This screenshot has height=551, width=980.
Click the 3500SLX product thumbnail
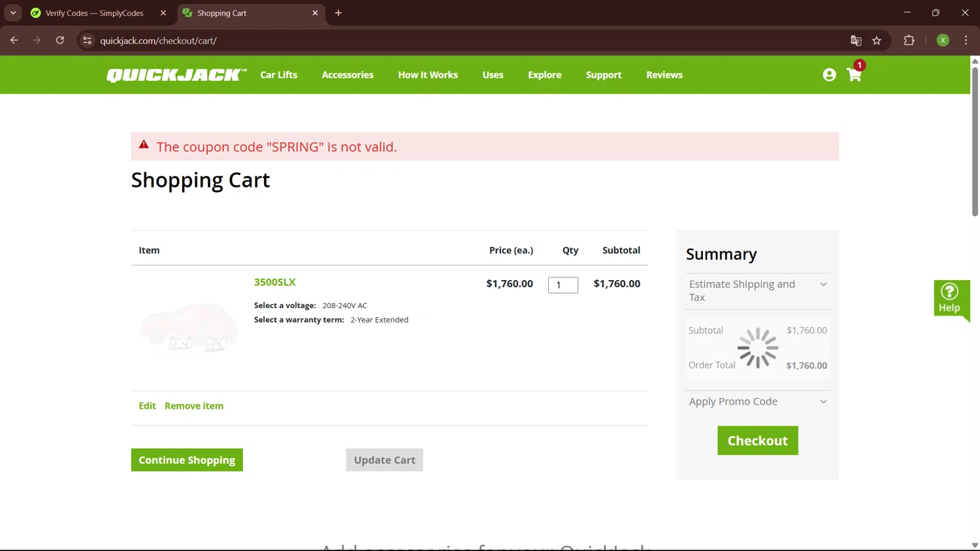point(189,328)
